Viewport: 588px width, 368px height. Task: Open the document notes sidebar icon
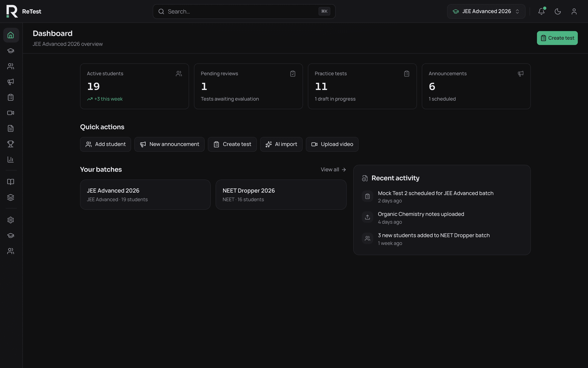11,128
